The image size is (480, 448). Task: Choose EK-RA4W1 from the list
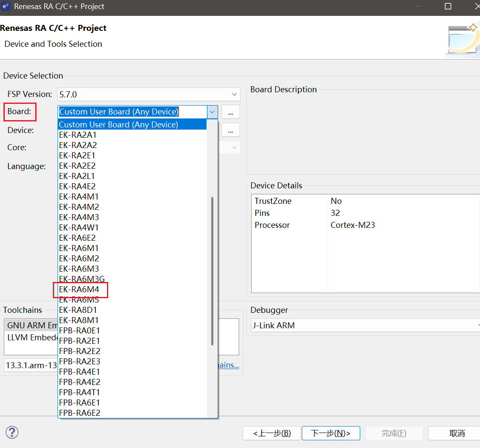click(132, 228)
